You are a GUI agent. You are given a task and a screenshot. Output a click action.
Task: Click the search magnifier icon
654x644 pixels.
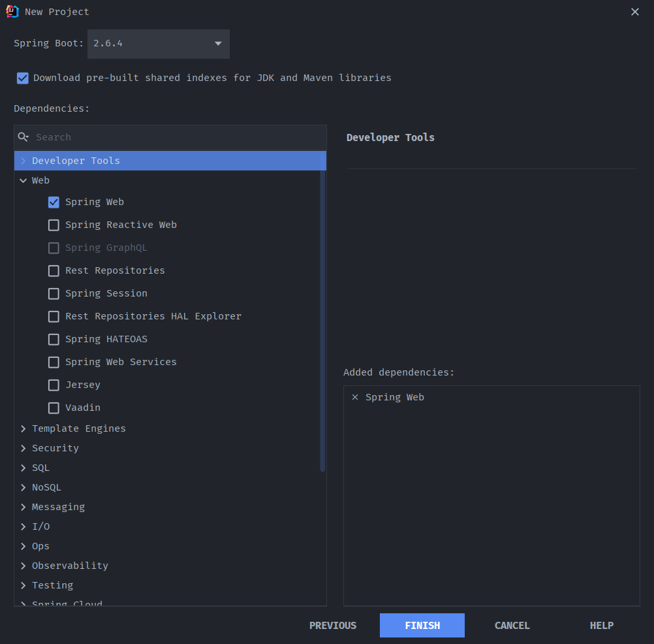click(23, 137)
